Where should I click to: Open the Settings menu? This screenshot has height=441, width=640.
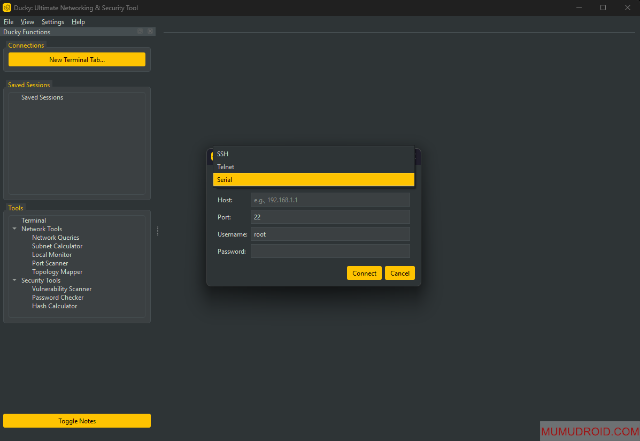point(52,21)
